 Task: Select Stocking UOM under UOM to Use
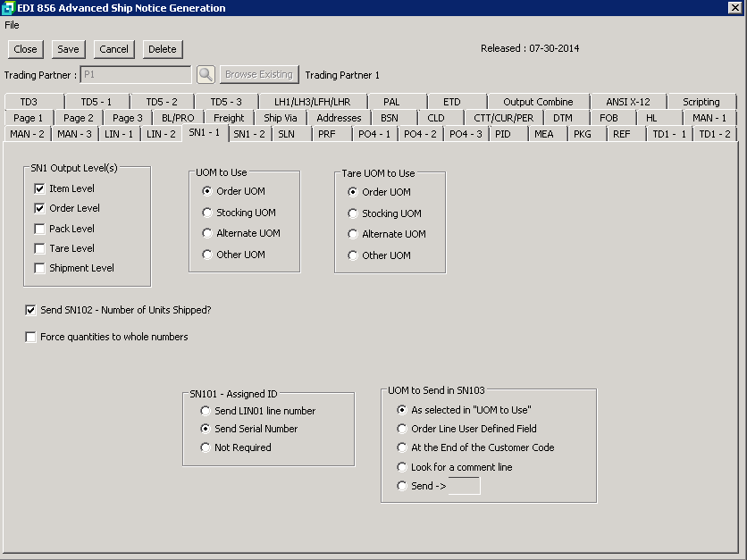pos(207,213)
